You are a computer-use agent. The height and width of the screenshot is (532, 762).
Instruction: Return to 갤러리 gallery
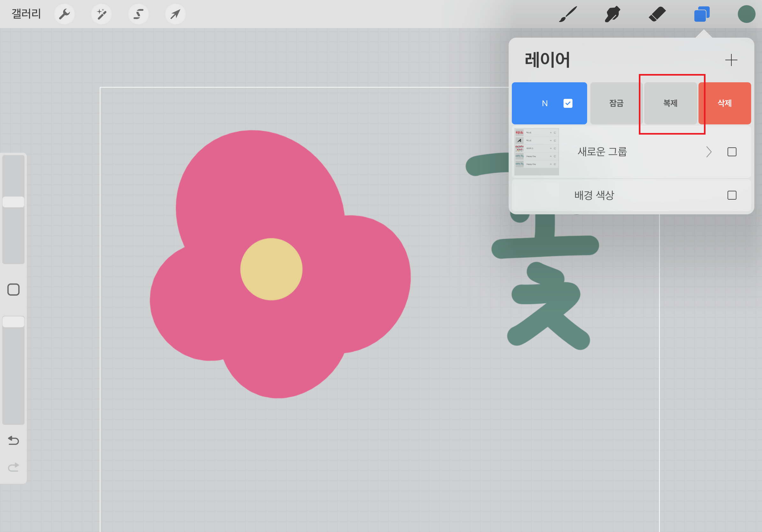tap(26, 14)
